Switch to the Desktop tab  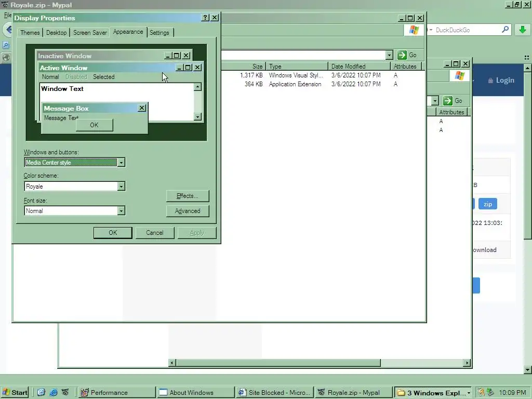click(56, 33)
